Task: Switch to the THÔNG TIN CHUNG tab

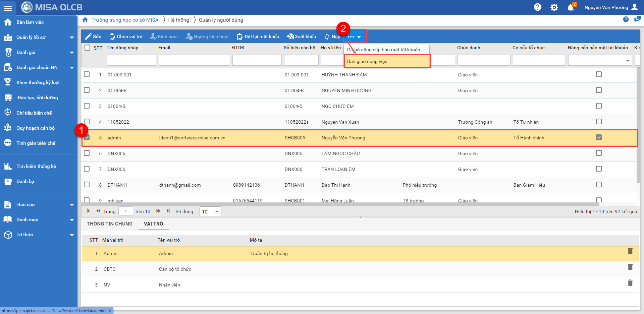Action: pos(110,224)
